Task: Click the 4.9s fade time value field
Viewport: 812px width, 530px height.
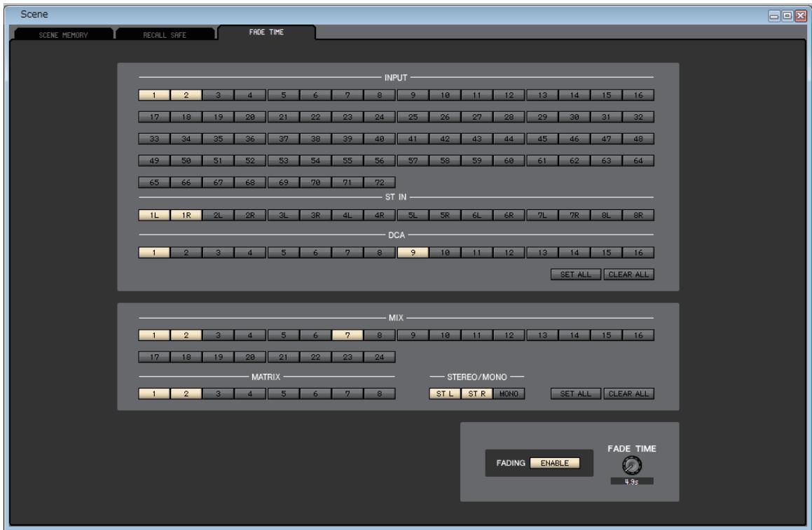Action: point(632,482)
